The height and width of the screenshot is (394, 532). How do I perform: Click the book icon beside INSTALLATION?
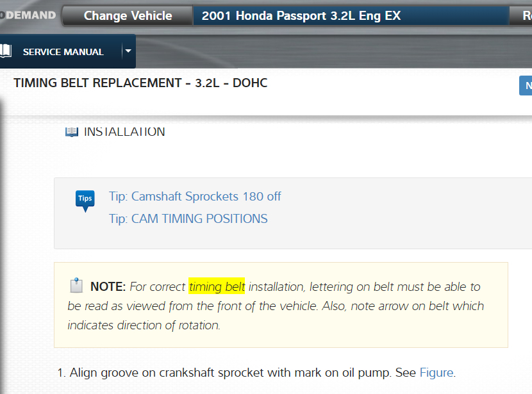(x=71, y=132)
